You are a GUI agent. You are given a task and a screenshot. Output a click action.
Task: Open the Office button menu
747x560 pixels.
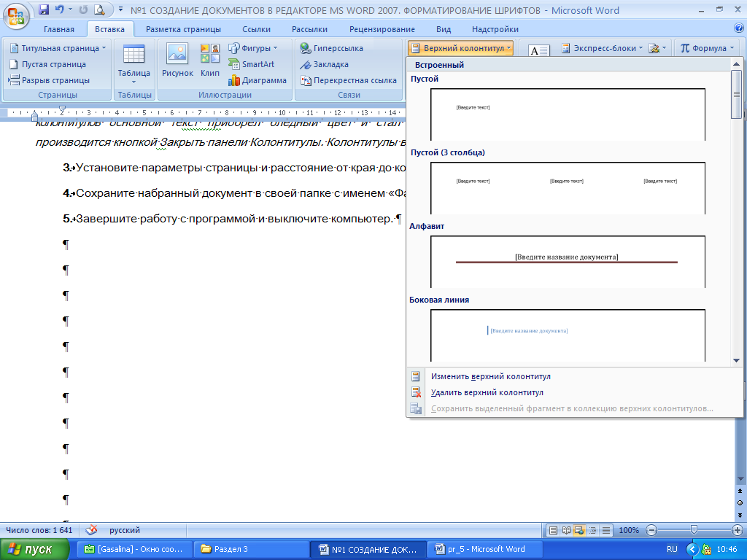(16, 16)
